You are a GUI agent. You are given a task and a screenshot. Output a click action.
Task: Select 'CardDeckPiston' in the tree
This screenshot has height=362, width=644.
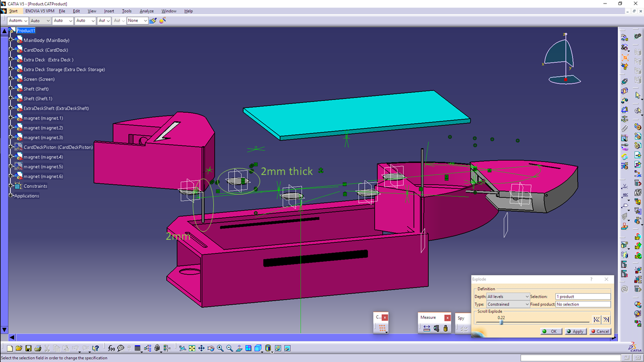(x=58, y=147)
